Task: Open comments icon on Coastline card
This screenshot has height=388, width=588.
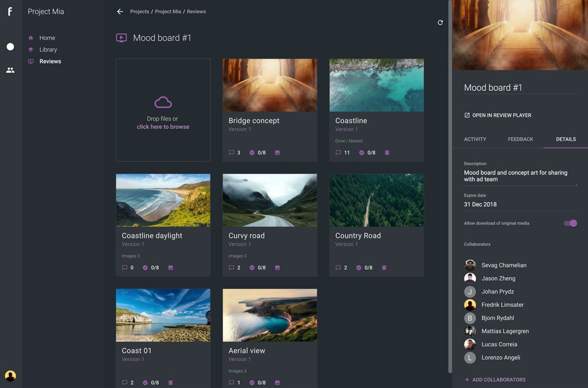Action: pyautogui.click(x=338, y=153)
